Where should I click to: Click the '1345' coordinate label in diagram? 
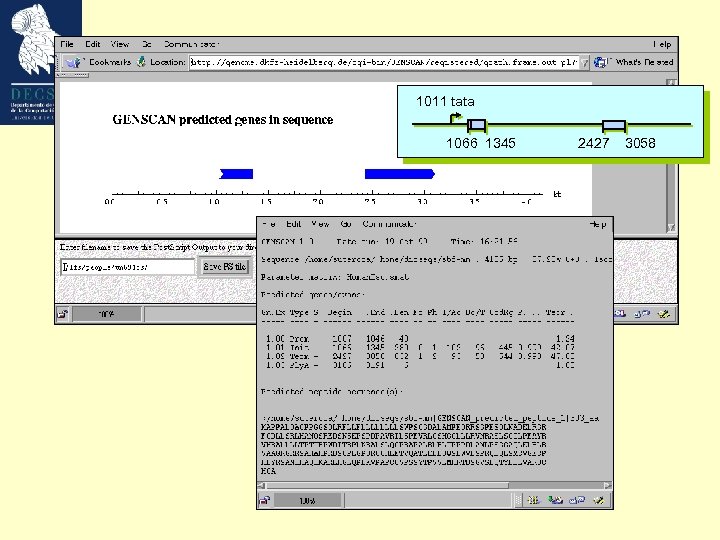(x=500, y=143)
